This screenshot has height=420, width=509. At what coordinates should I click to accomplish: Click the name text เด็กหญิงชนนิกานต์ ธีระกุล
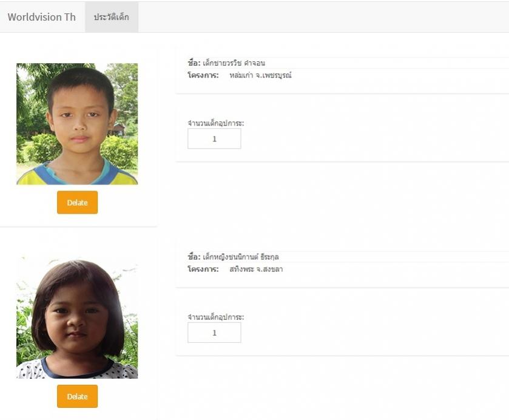241,257
